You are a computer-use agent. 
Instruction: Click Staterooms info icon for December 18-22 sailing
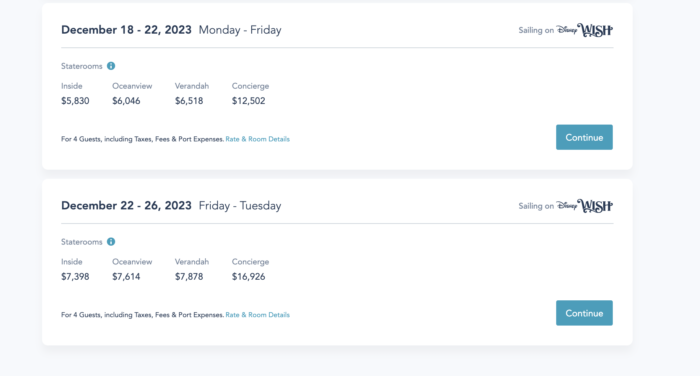[x=111, y=66]
